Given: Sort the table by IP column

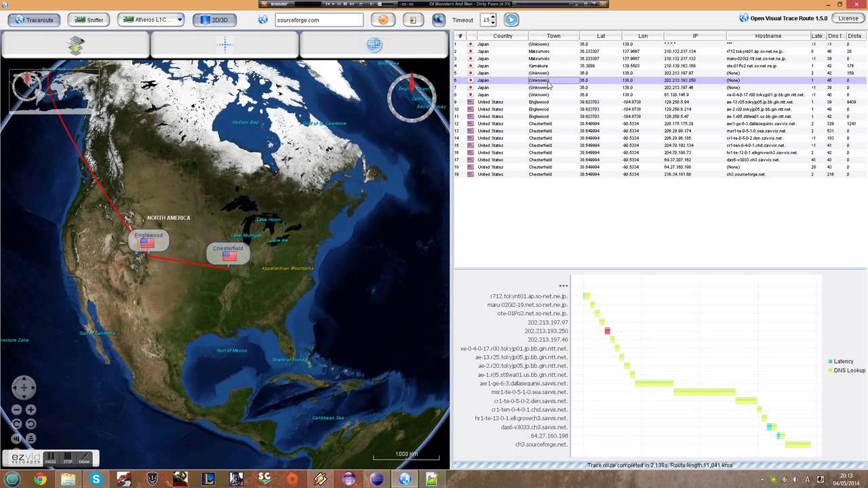Looking at the screenshot, I should click(x=695, y=36).
